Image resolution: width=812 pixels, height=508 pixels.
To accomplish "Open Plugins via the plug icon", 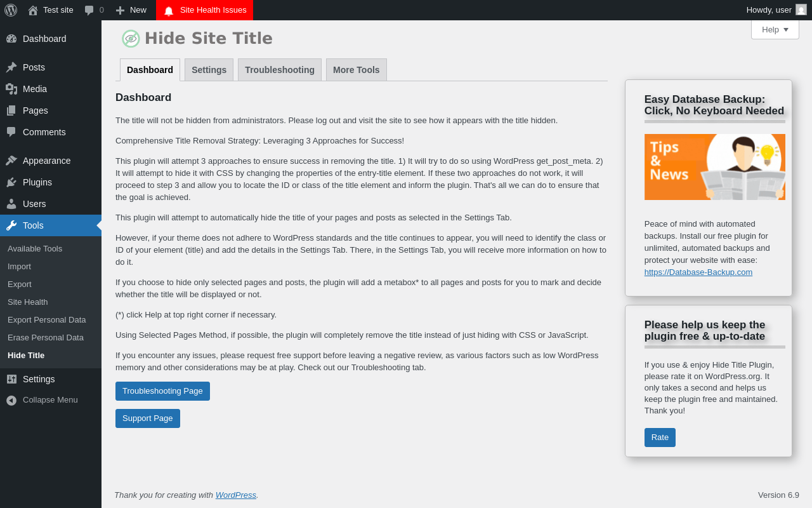I will (11, 182).
